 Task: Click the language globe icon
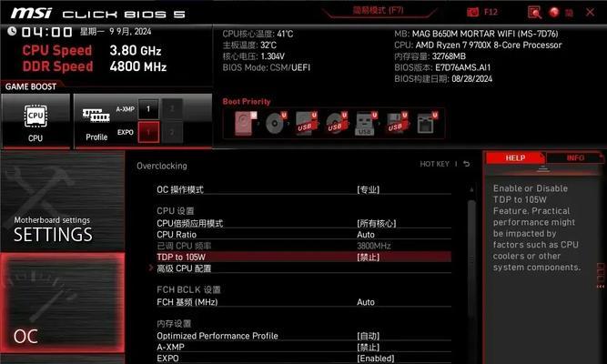click(554, 13)
